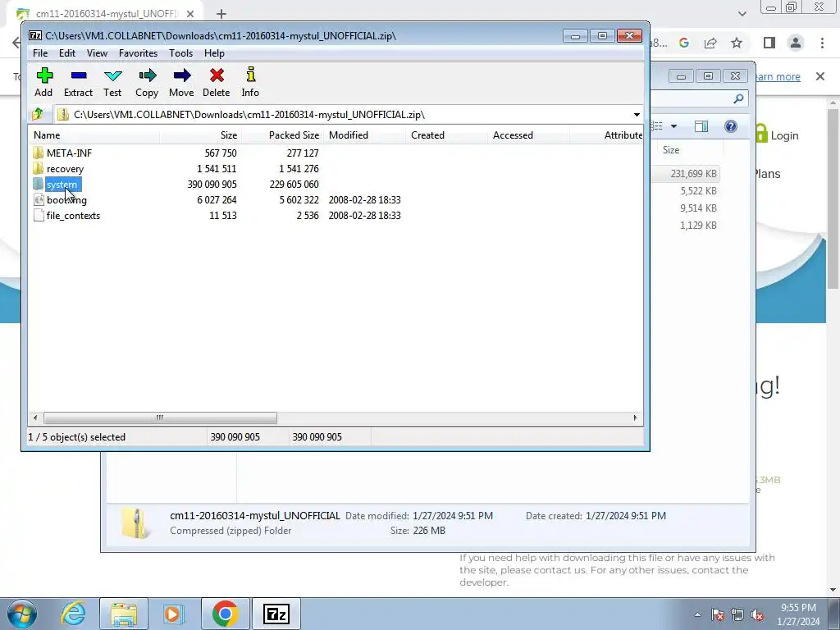This screenshot has width=840, height=630.
Task: Switch to 7-Zip taskbar button
Action: point(276,614)
